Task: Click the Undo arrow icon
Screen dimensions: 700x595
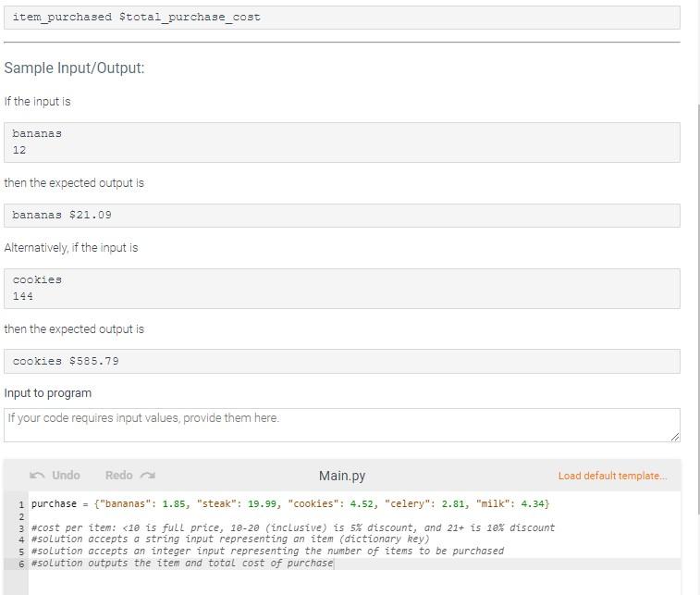Action: click(x=37, y=476)
